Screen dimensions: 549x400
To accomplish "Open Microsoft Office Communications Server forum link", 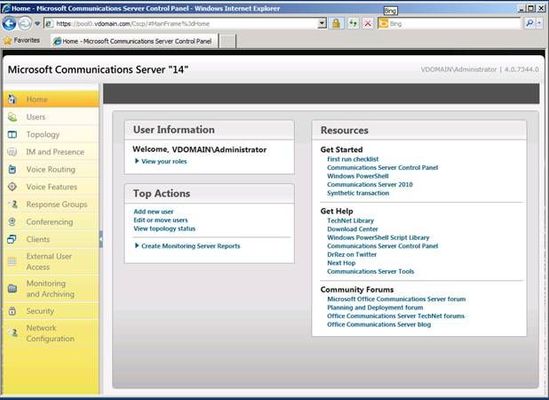I will [396, 299].
